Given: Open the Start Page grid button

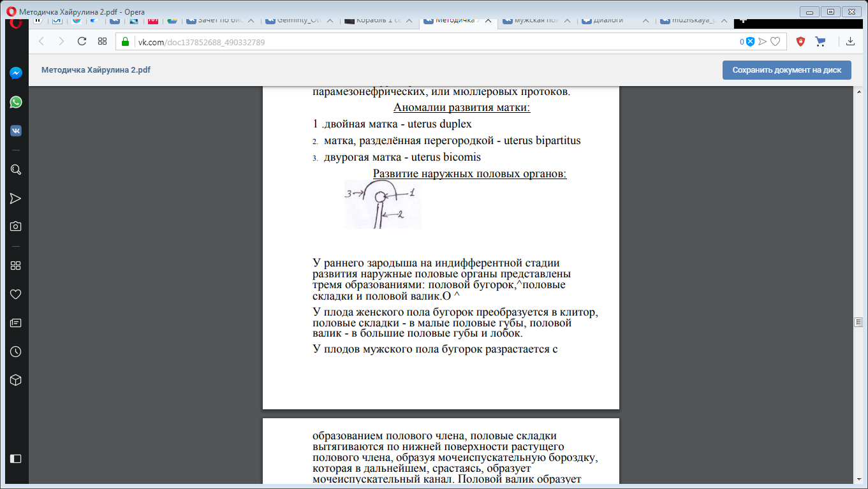Looking at the screenshot, I should [x=102, y=41].
